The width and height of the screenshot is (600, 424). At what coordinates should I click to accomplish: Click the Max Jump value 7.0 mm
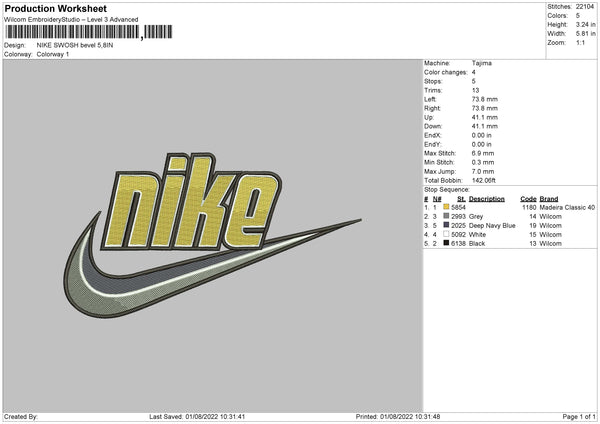483,171
